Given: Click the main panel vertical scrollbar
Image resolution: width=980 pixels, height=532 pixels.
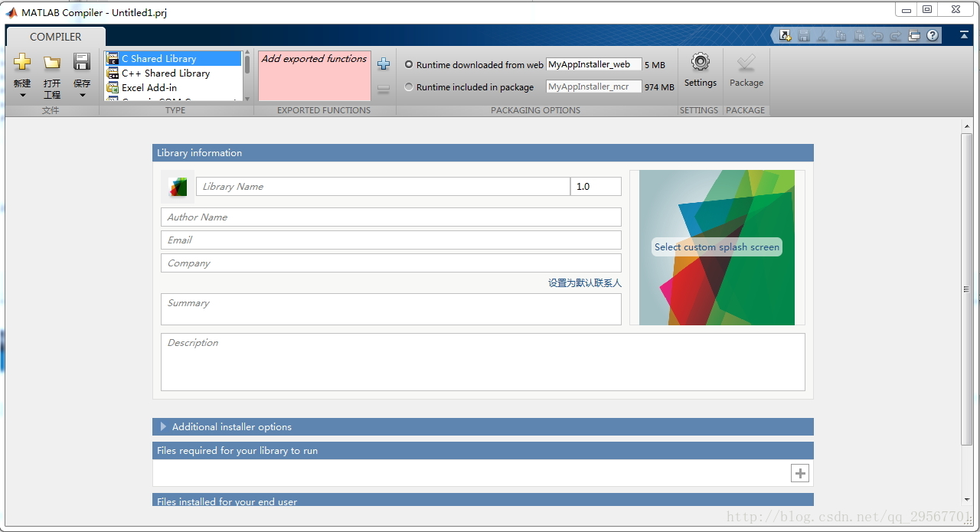Looking at the screenshot, I should tap(966, 289).
